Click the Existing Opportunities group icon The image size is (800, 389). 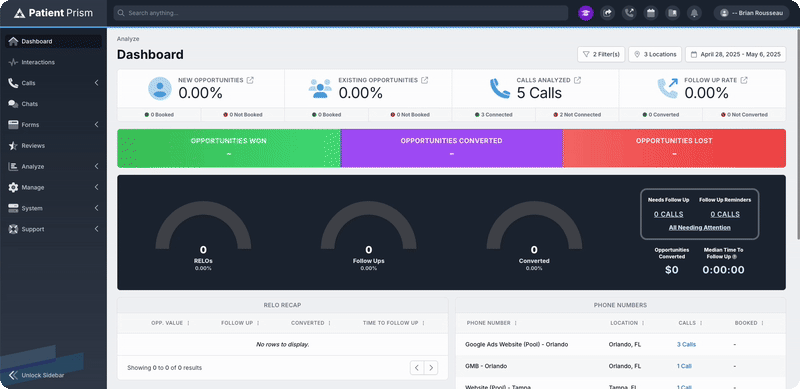pos(320,88)
